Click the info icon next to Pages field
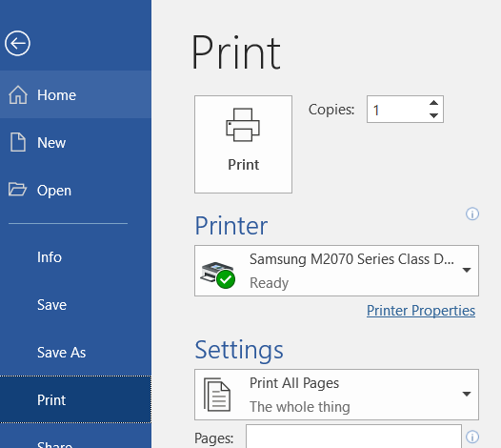This screenshot has width=501, height=448. [x=472, y=437]
